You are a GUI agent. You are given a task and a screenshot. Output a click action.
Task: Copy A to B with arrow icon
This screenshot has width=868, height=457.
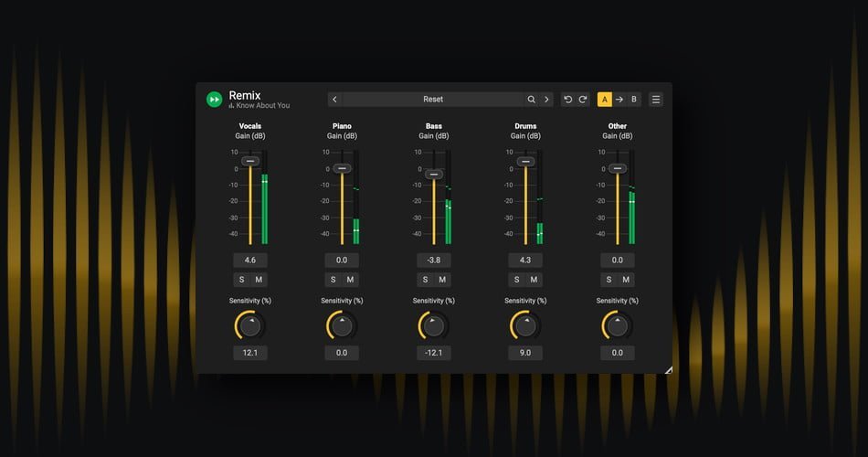(619, 100)
